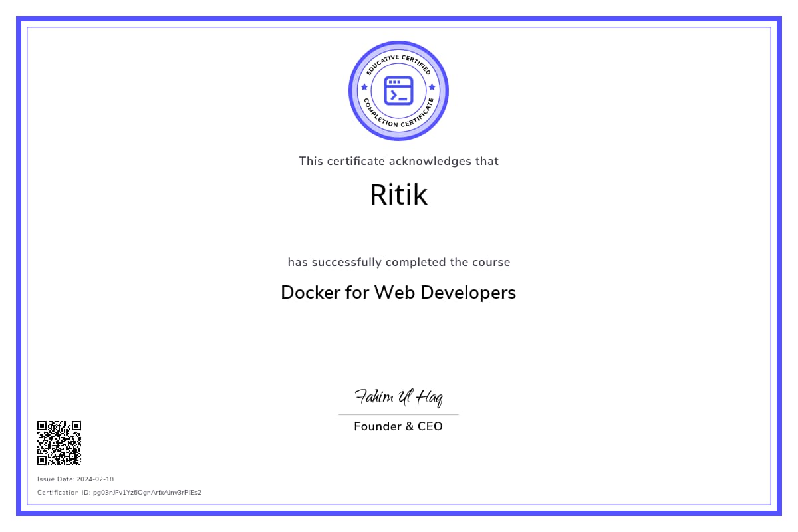Click the Founder & CEO label

click(398, 426)
